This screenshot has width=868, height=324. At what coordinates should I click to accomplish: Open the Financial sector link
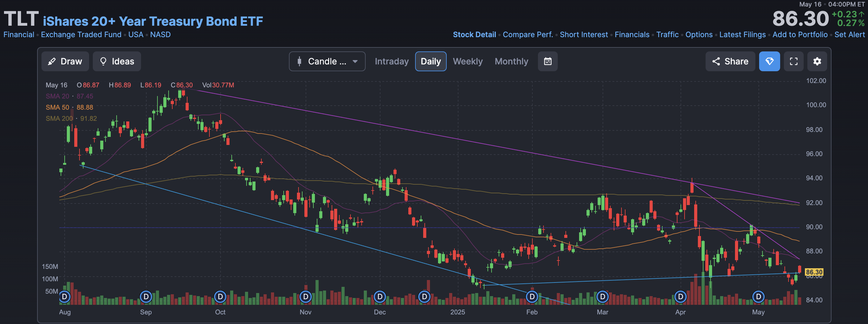point(19,34)
